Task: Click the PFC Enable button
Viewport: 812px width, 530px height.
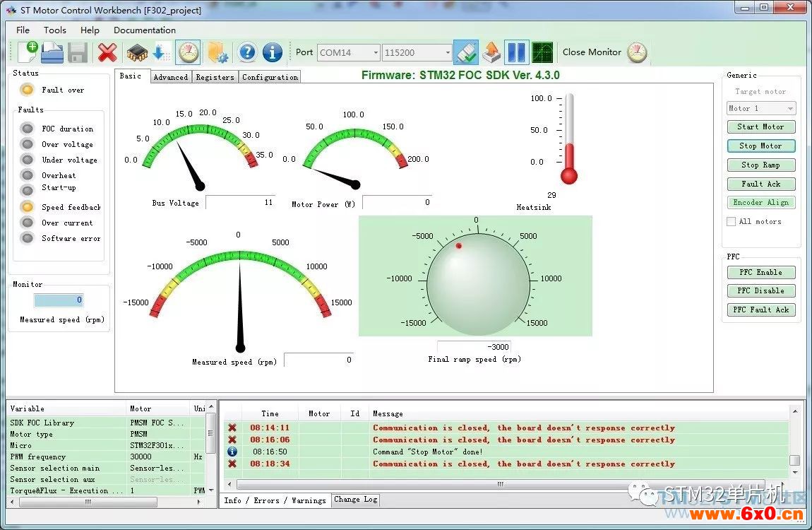Action: point(760,273)
